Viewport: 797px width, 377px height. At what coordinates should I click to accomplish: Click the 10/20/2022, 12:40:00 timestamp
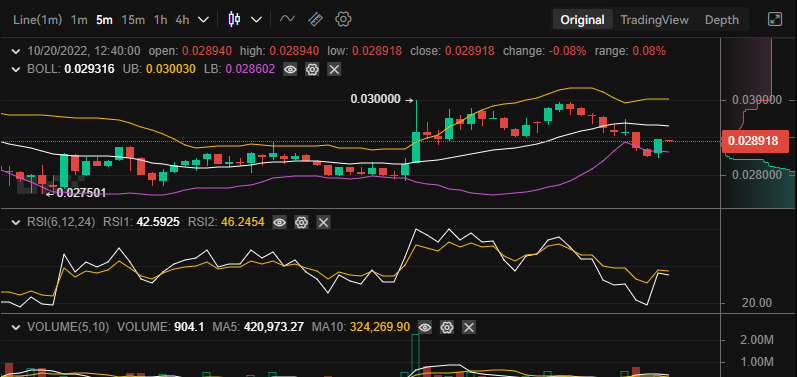point(84,51)
